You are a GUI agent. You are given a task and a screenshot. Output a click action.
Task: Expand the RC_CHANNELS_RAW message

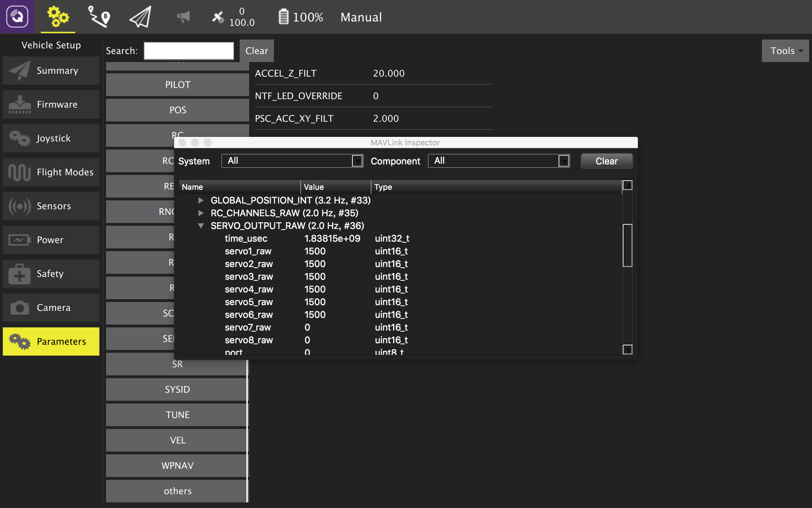point(201,213)
